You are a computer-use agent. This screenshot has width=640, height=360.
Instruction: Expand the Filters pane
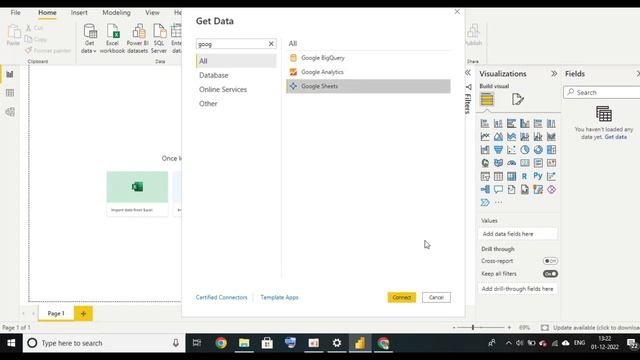(468, 73)
